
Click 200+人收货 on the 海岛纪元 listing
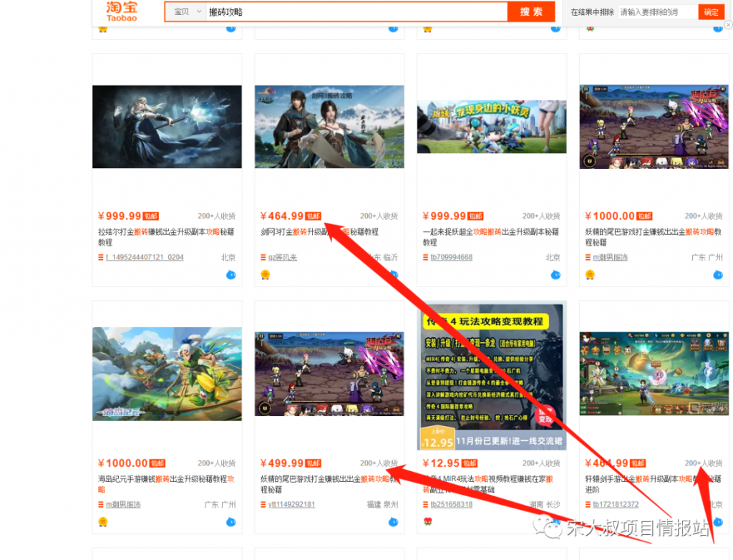pos(216,463)
